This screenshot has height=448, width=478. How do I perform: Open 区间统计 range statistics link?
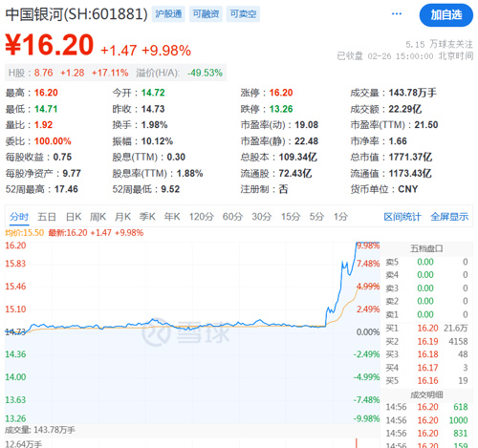coord(402,217)
